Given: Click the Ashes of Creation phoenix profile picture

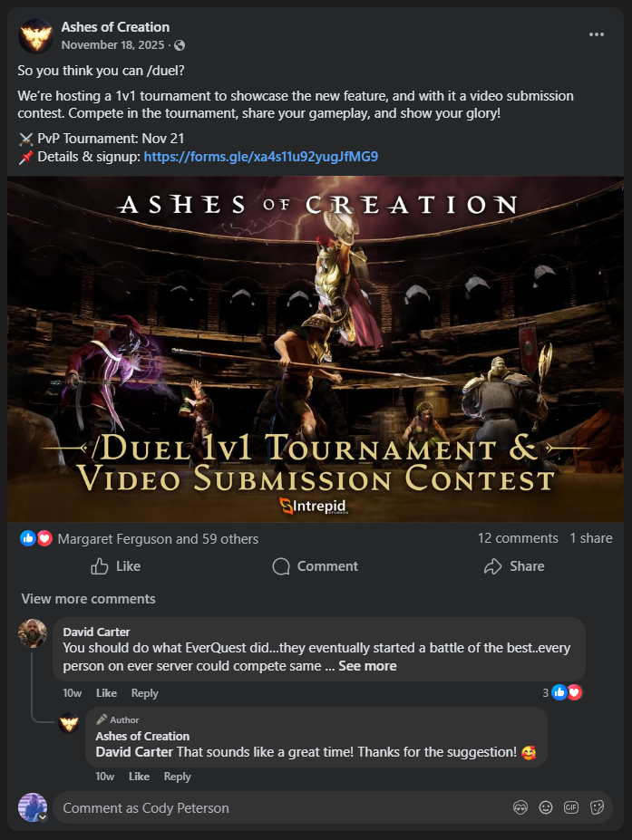Looking at the screenshot, I should pos(36,36).
